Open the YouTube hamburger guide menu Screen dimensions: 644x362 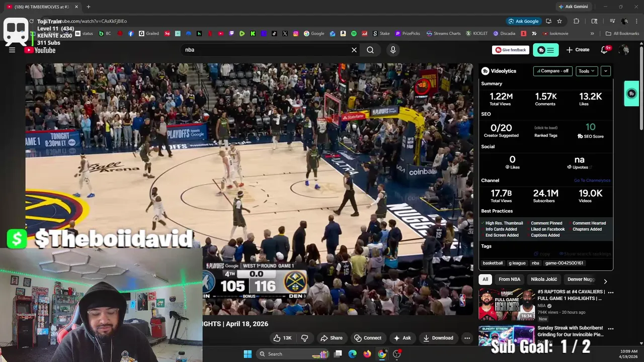coord(12,50)
